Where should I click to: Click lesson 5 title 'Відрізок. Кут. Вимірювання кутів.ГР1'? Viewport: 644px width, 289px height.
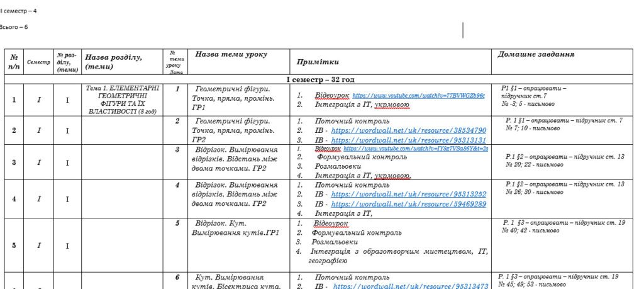coord(235,228)
